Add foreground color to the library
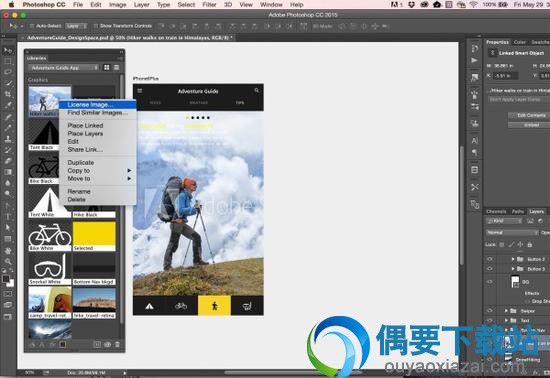 coord(63,345)
